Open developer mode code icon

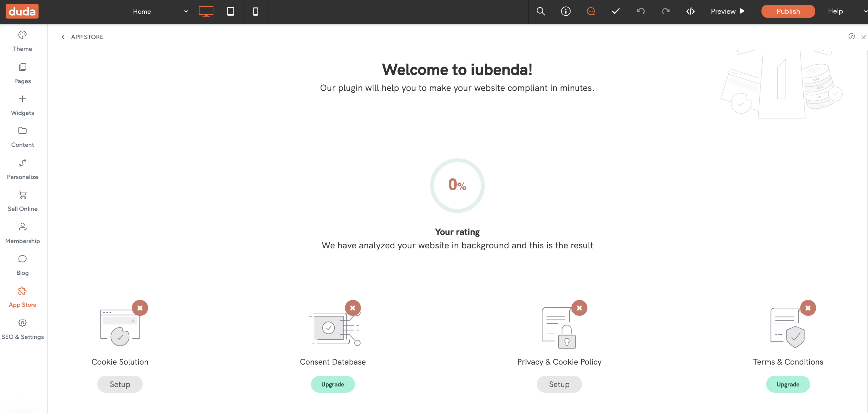point(691,12)
